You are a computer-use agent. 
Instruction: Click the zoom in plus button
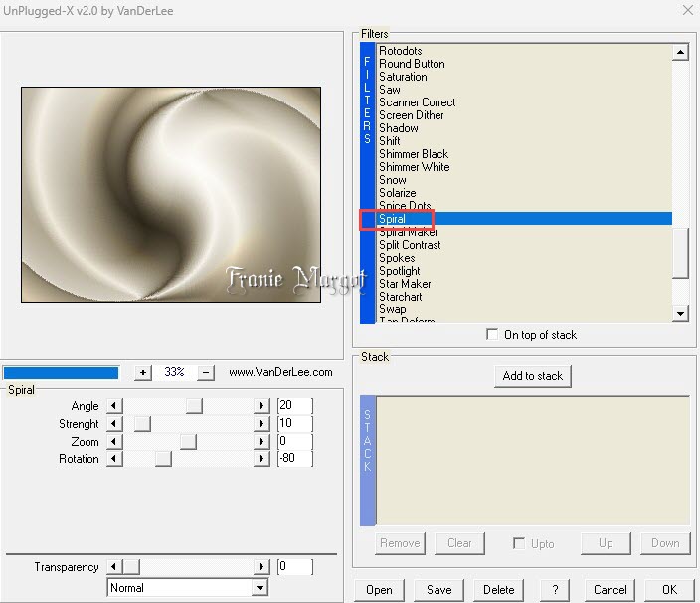(143, 372)
